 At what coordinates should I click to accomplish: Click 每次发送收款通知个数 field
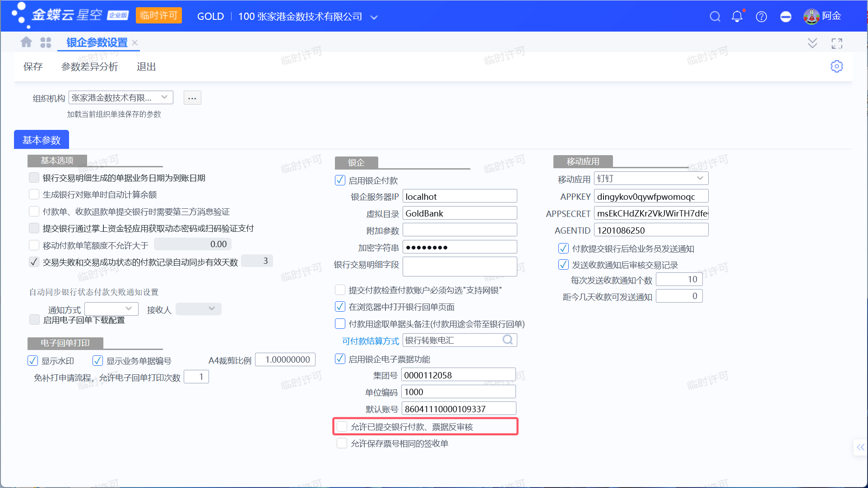(x=679, y=279)
